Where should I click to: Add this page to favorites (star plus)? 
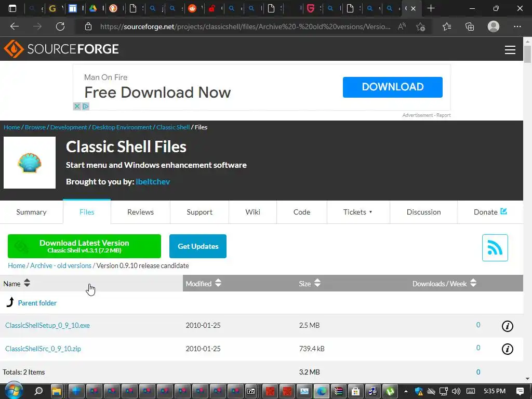click(421, 26)
